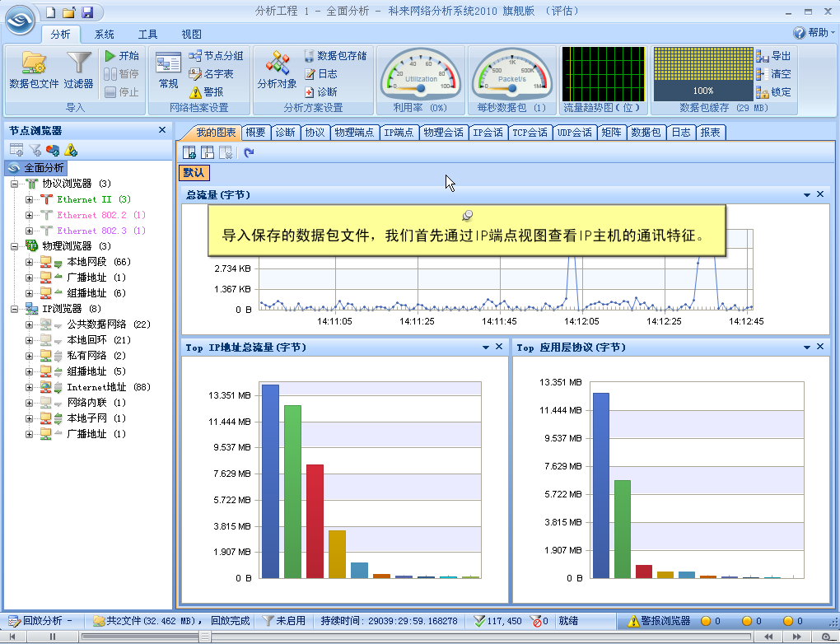
Task: Click the 警报浏览器 status bar button
Action: 659,621
